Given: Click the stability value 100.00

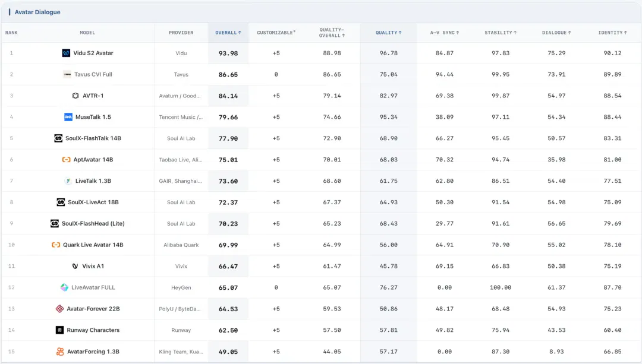Looking at the screenshot, I should (501, 287).
